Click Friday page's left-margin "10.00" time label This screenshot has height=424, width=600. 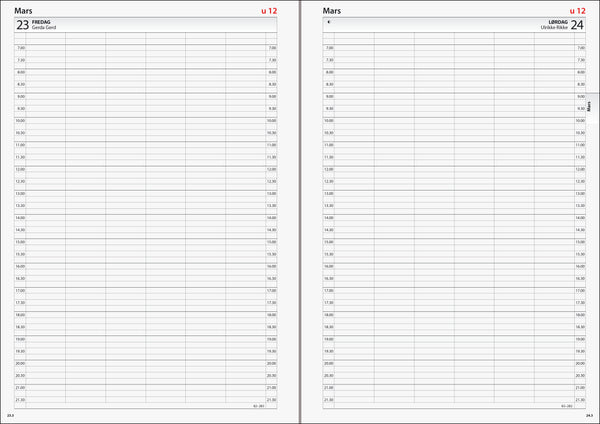click(20, 121)
